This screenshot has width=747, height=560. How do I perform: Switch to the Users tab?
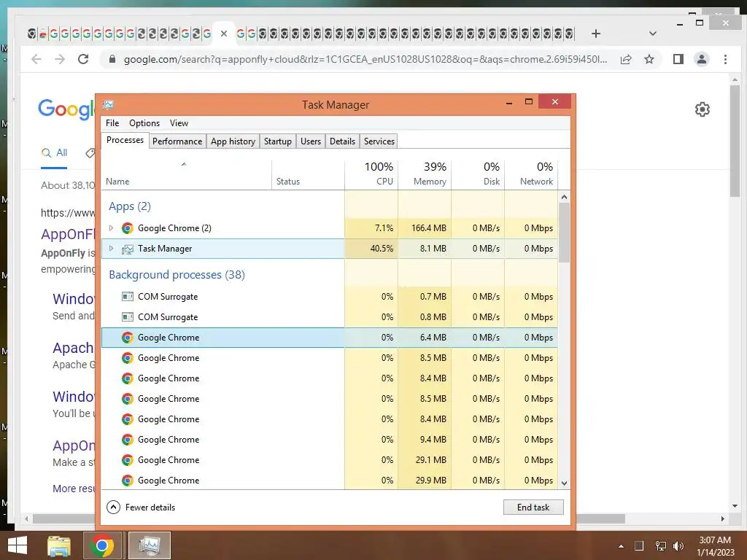311,141
